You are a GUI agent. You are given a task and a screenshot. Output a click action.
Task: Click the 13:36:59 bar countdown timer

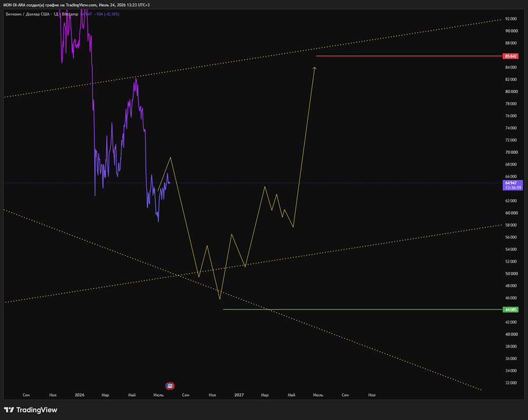(x=513, y=188)
